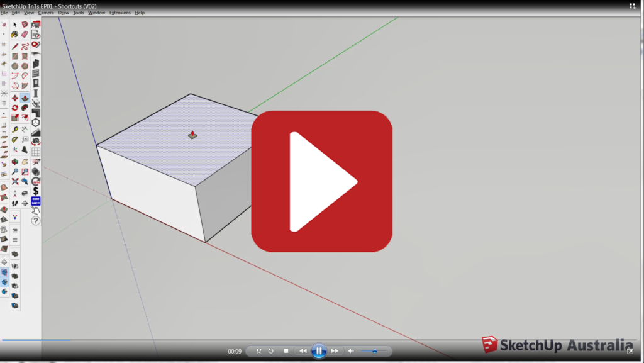
Task: Adjust the volume slider
Action: [374, 351]
